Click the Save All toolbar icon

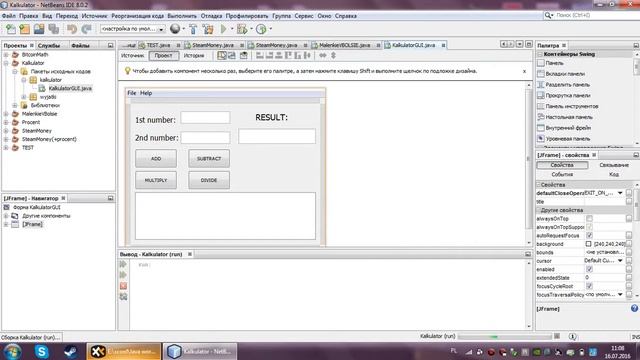point(53,29)
